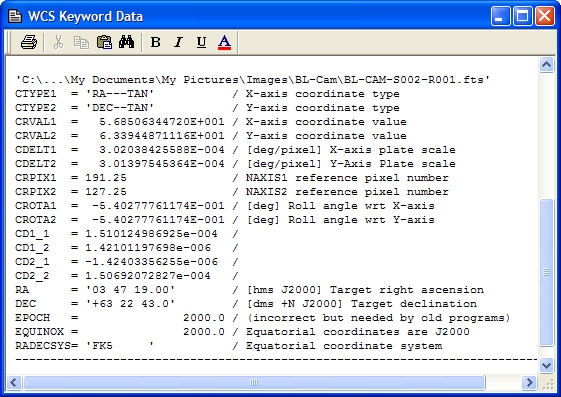Image resolution: width=561 pixels, height=397 pixels.
Task: Click the Copy icon in the toolbar
Action: [x=81, y=42]
